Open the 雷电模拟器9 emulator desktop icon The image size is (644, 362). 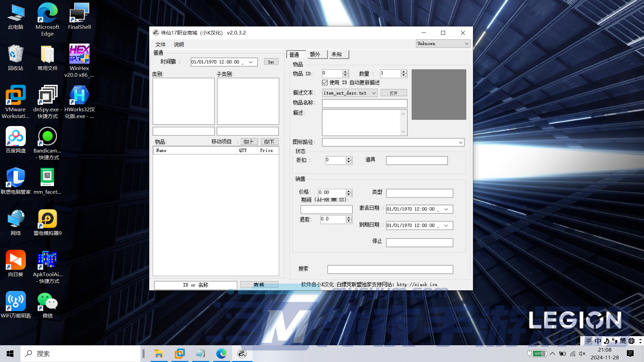pyautogui.click(x=47, y=219)
